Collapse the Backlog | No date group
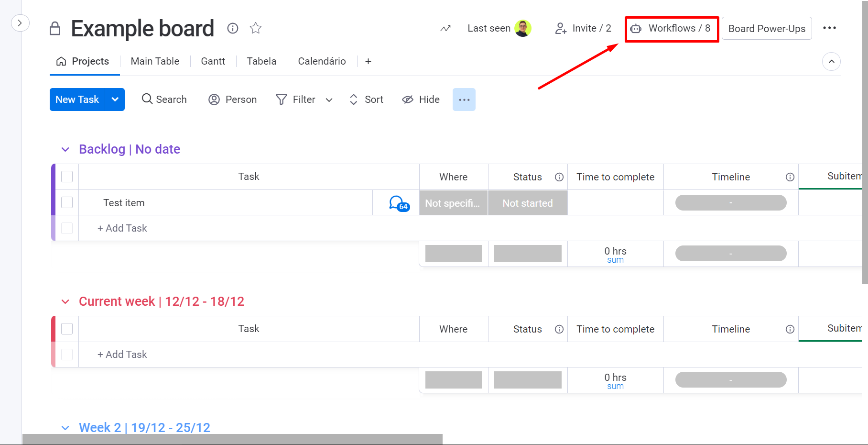The width and height of the screenshot is (868, 445). (65, 150)
